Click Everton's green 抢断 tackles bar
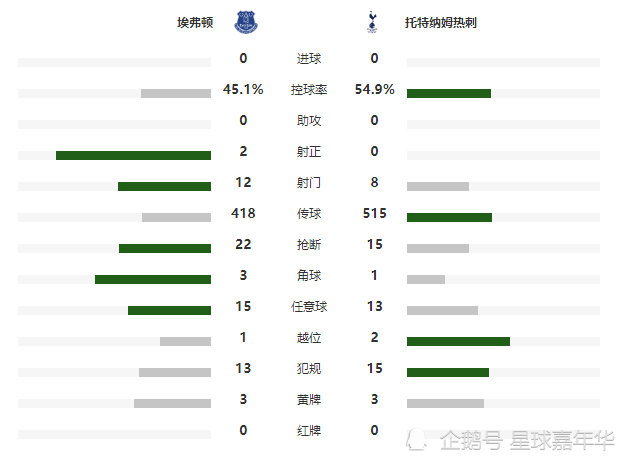629x462 pixels. tap(165, 249)
